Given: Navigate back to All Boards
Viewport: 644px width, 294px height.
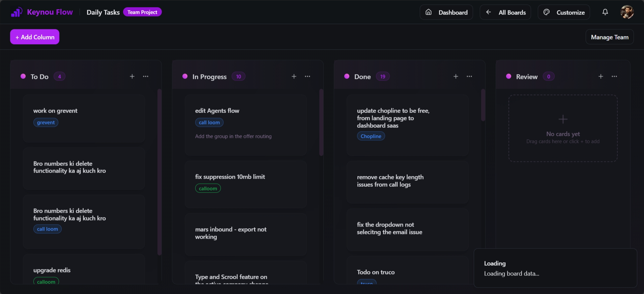Looking at the screenshot, I should [505, 12].
